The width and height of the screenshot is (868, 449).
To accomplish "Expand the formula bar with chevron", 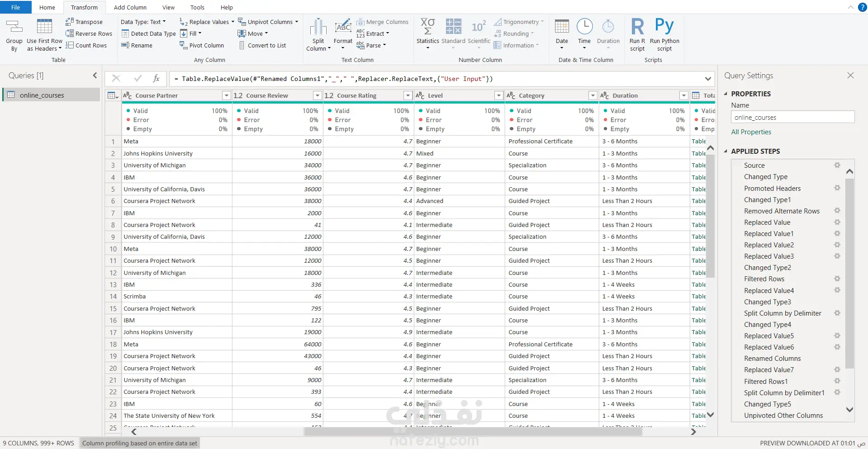I will pyautogui.click(x=708, y=79).
